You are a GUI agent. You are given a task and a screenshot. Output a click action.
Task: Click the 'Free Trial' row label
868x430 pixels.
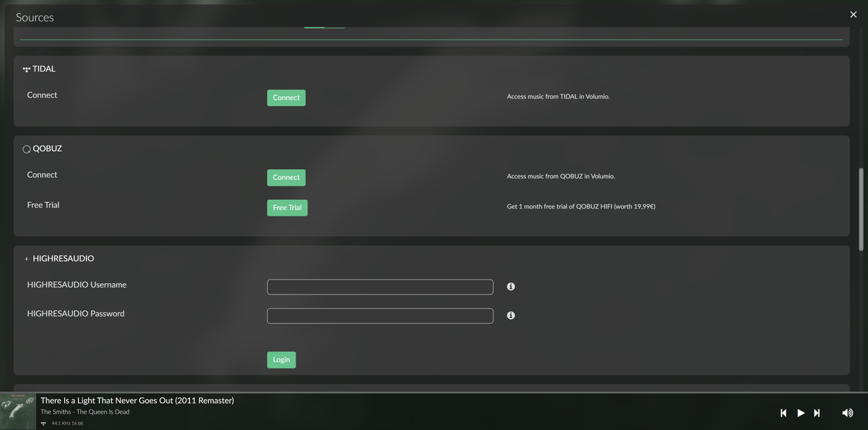coord(43,205)
